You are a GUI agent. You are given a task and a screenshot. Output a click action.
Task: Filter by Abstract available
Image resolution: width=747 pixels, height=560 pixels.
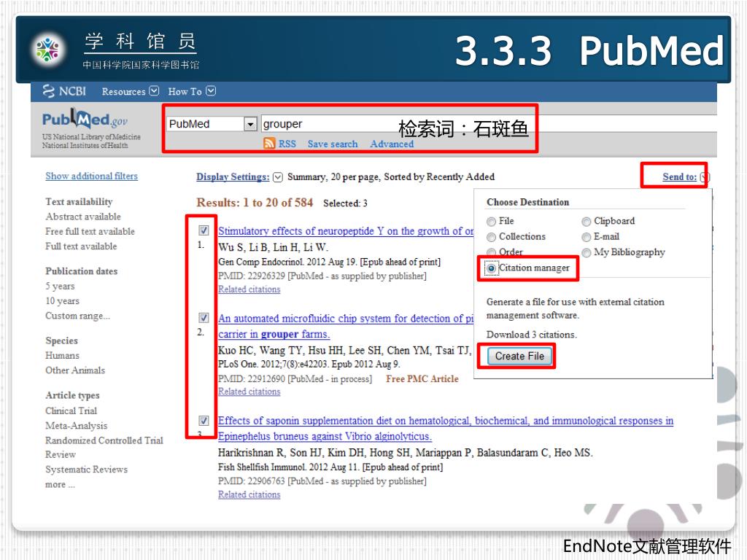pos(83,217)
